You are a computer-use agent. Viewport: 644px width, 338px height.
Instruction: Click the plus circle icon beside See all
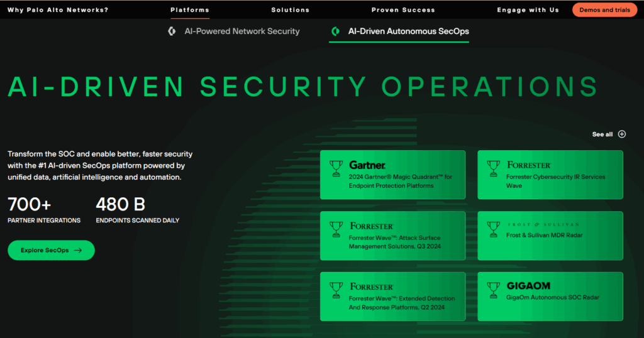pyautogui.click(x=622, y=134)
